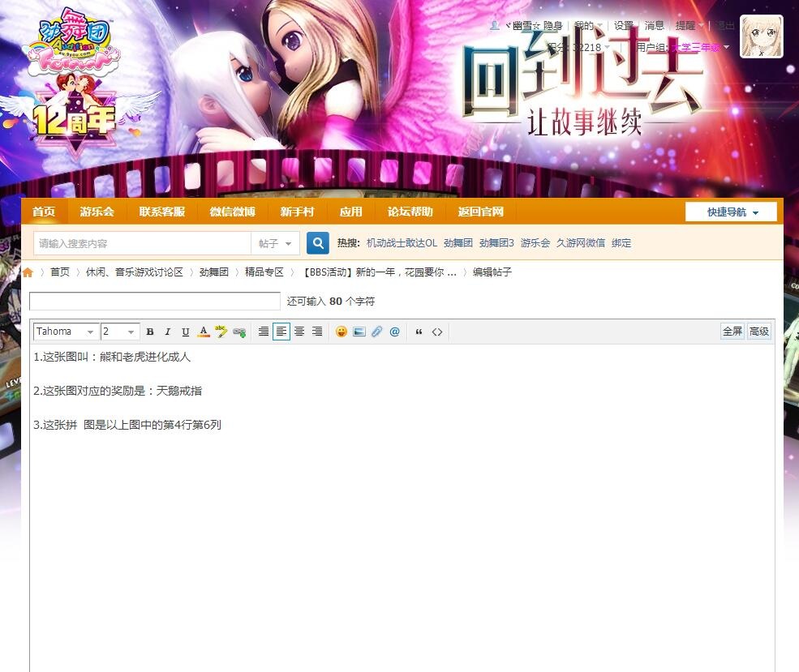Insert an image with the picture icon
This screenshot has width=799, height=672.
coord(359,332)
